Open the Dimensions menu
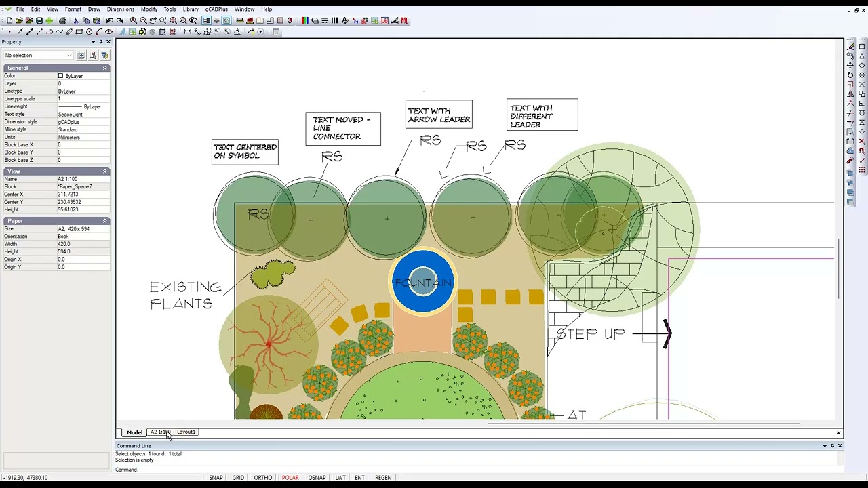Image resolution: width=868 pixels, height=488 pixels. tap(121, 9)
